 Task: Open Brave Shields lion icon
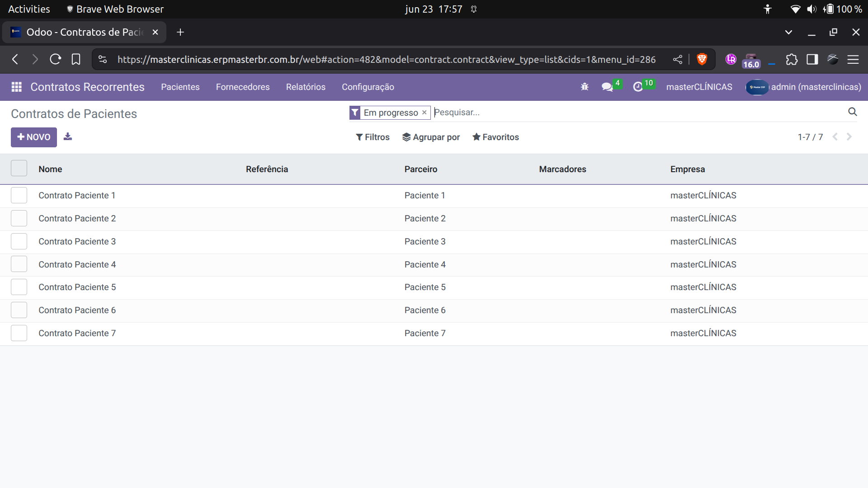[x=702, y=59]
